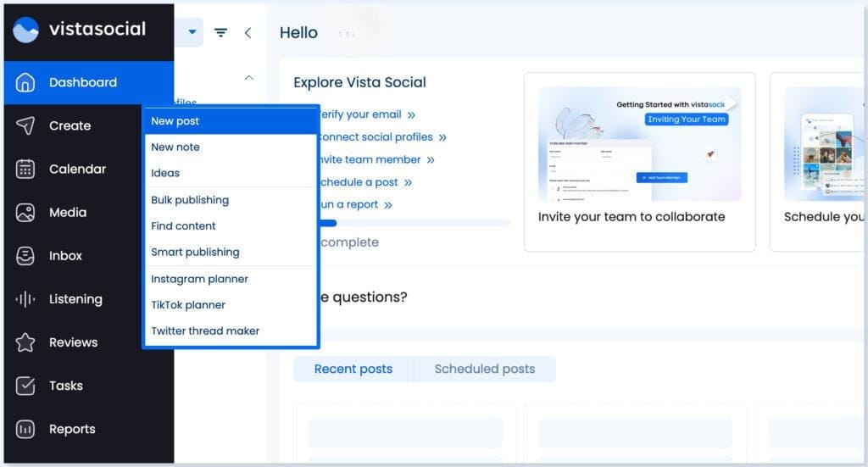Select Bulk publishing option
Screen dimensions: 868x467
(x=231, y=200)
